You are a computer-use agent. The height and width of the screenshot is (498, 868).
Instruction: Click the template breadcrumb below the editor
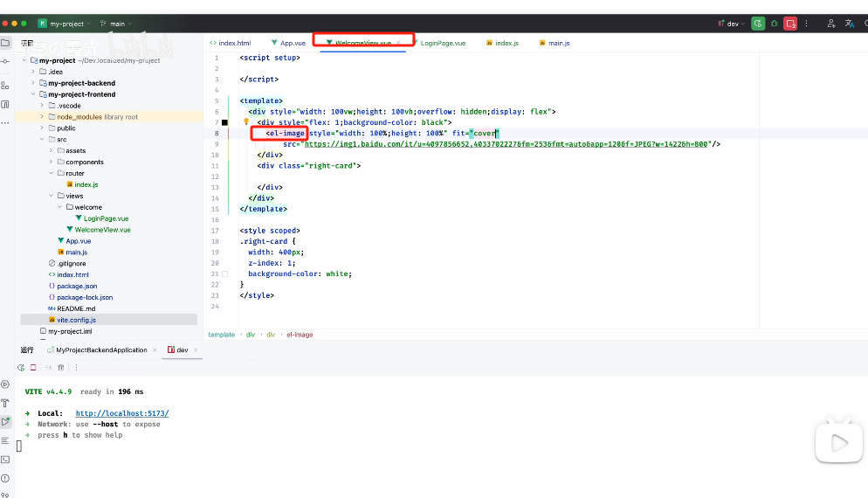[x=222, y=335]
